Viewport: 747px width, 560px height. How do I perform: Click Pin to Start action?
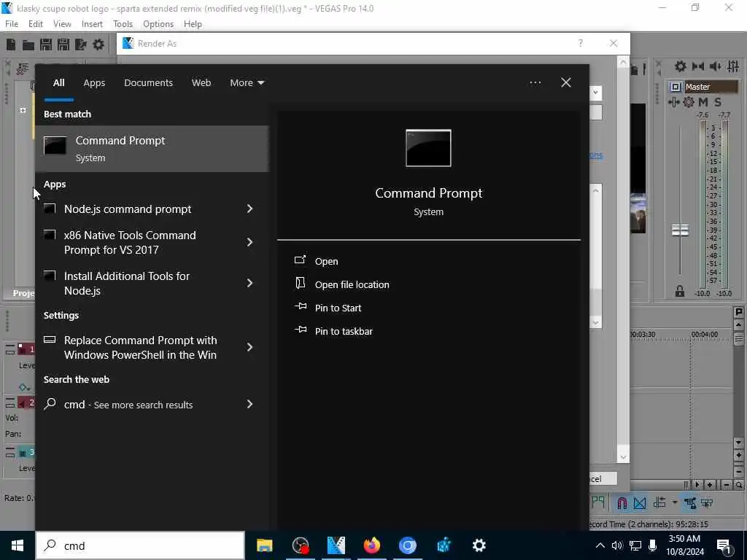[338, 308]
